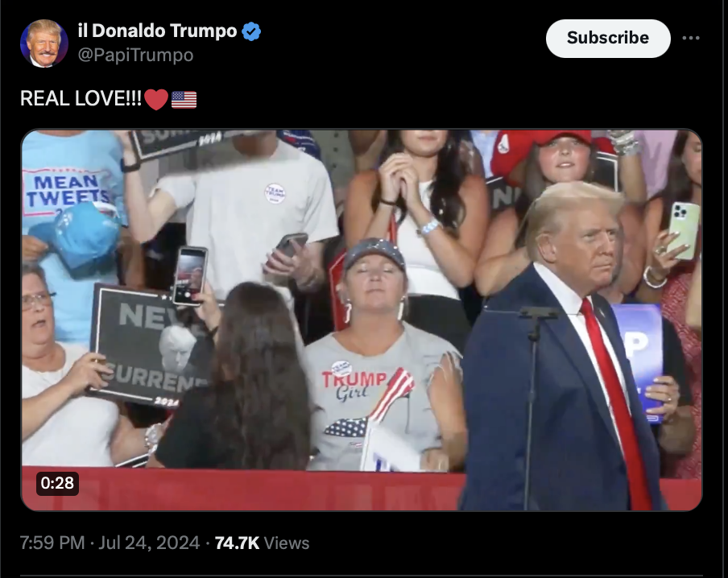The image size is (728, 578).
Task: Click the Mean Tweets shirt in video
Action: 68,190
